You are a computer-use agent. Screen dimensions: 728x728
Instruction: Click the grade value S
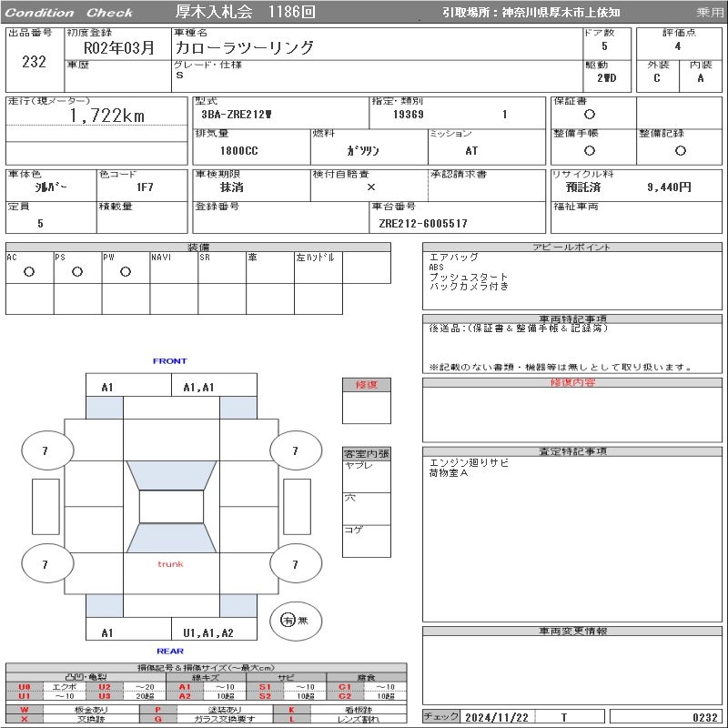pos(179,75)
